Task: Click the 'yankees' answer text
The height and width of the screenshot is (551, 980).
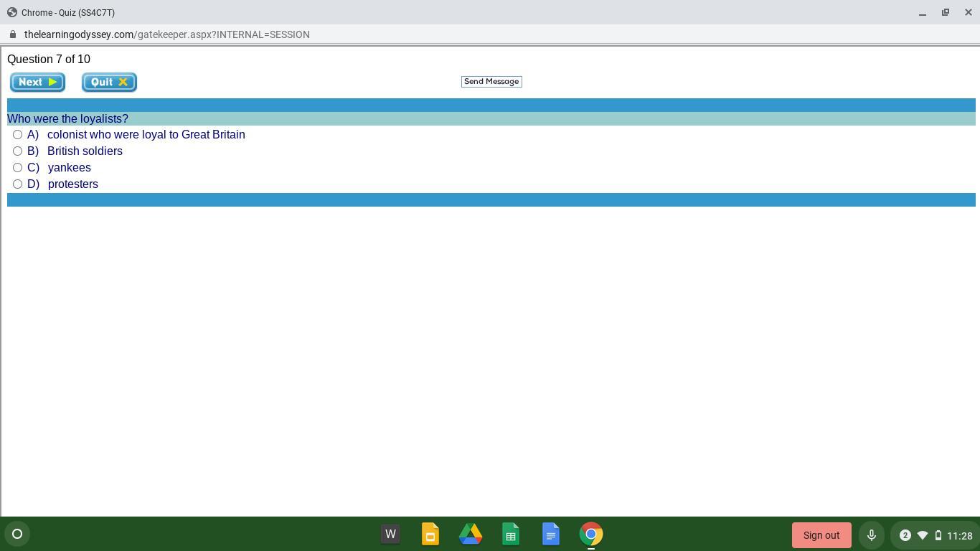Action: (x=70, y=167)
